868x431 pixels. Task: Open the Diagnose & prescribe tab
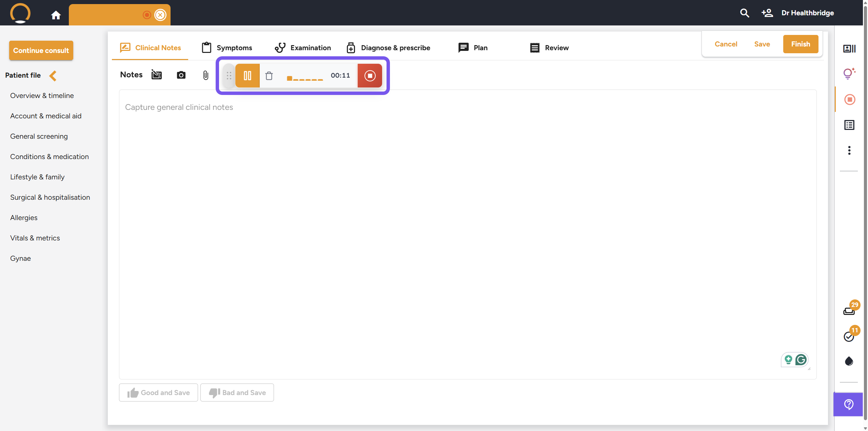tap(388, 48)
